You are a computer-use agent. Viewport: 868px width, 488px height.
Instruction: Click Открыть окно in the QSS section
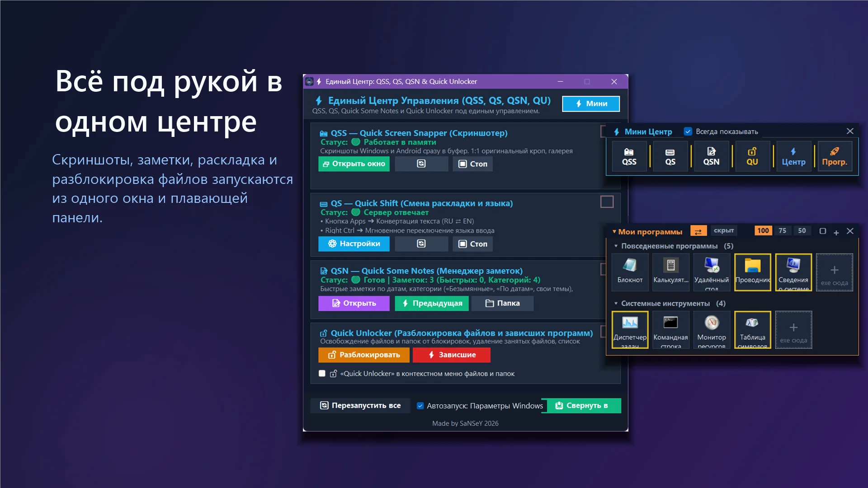click(354, 164)
